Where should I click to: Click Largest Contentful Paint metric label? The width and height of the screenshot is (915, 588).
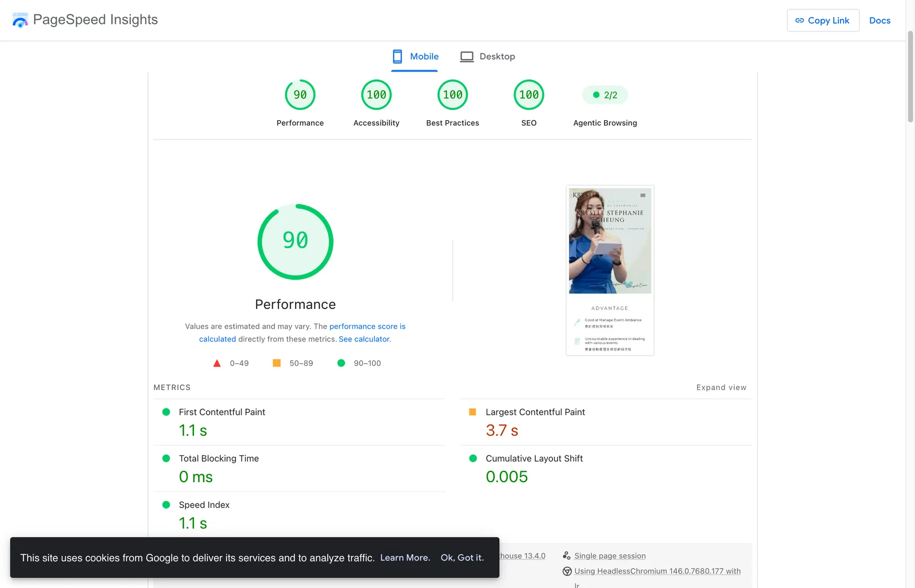(x=535, y=412)
